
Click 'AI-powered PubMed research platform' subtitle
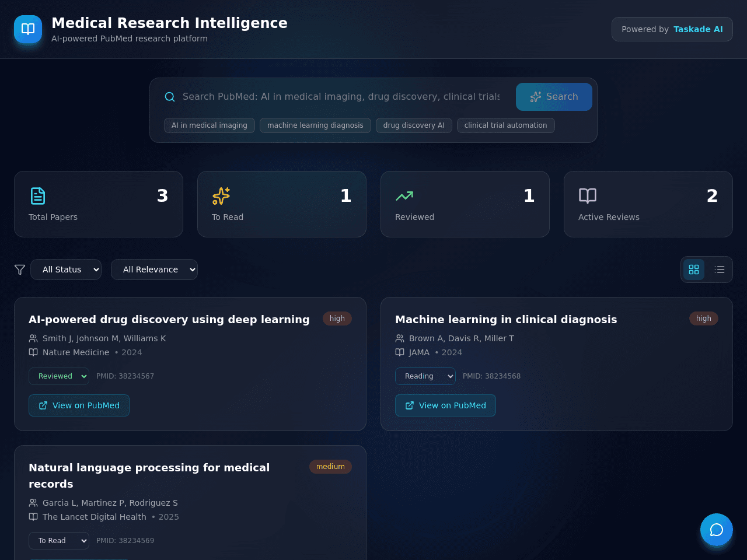(130, 38)
